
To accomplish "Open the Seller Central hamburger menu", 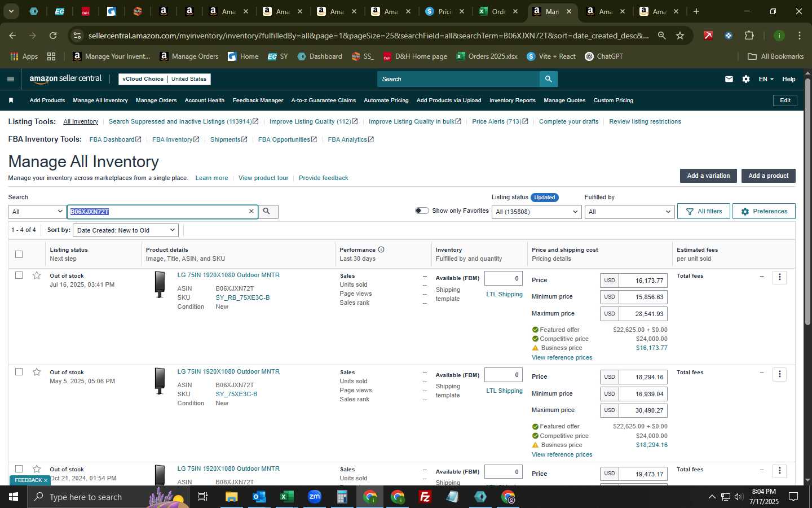I will 11,79.
